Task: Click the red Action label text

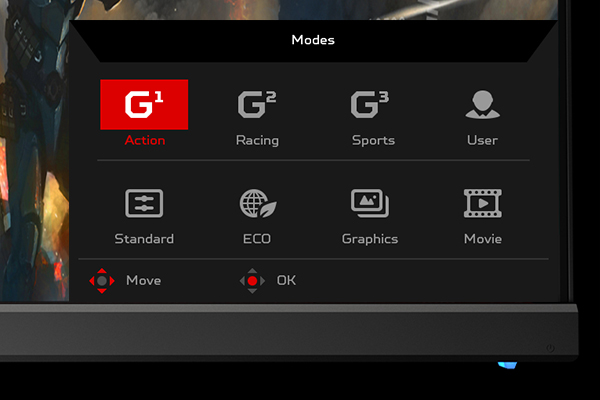Action: tap(144, 141)
